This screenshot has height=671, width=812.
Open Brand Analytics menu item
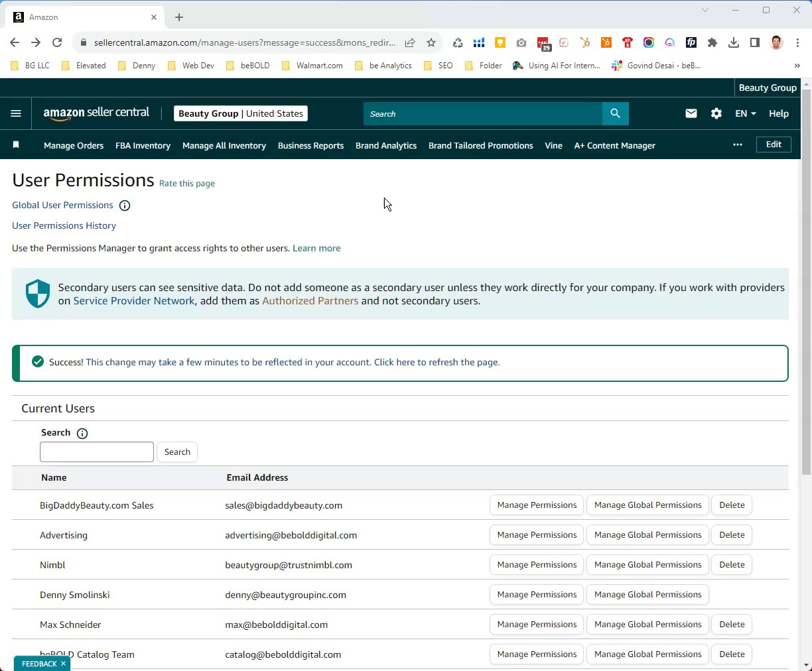(x=386, y=145)
